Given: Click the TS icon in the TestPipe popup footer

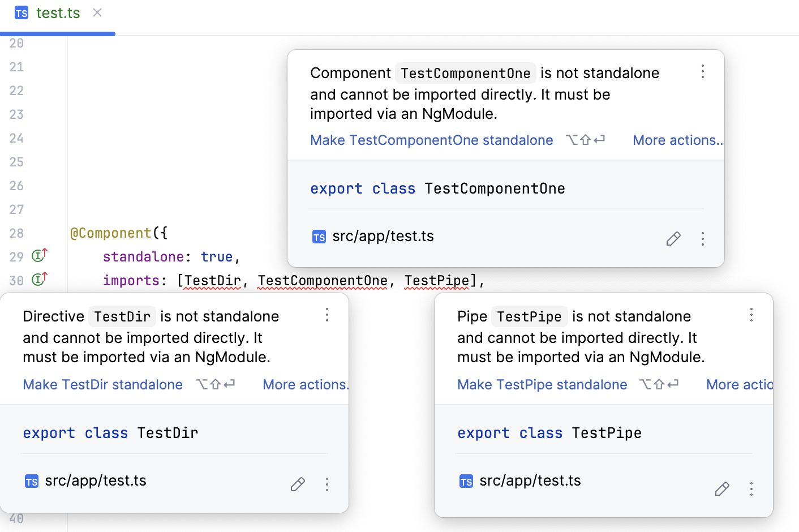Looking at the screenshot, I should [466, 481].
